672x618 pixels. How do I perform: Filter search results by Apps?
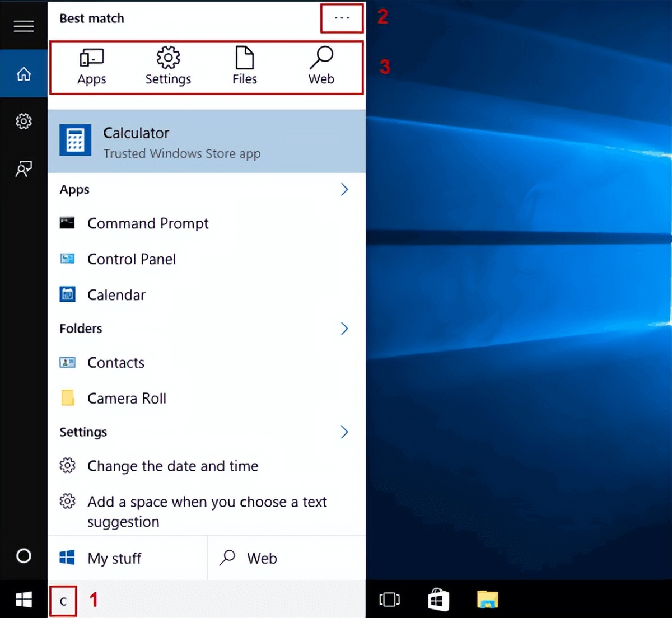pos(92,67)
